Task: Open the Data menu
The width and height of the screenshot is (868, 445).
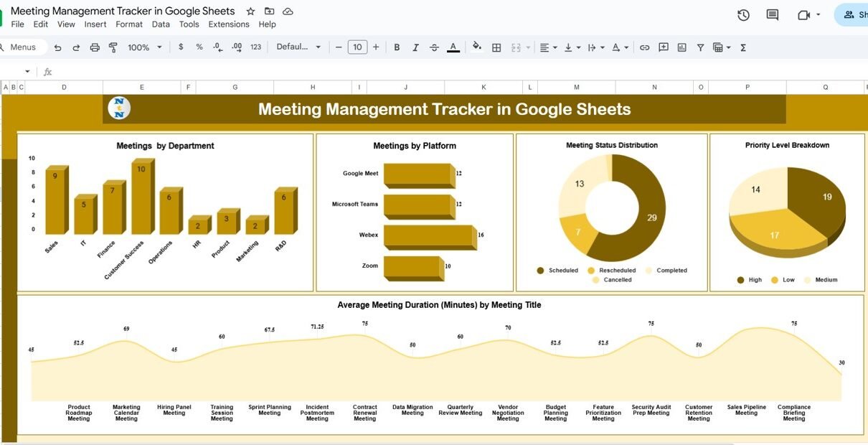Action: 161,24
